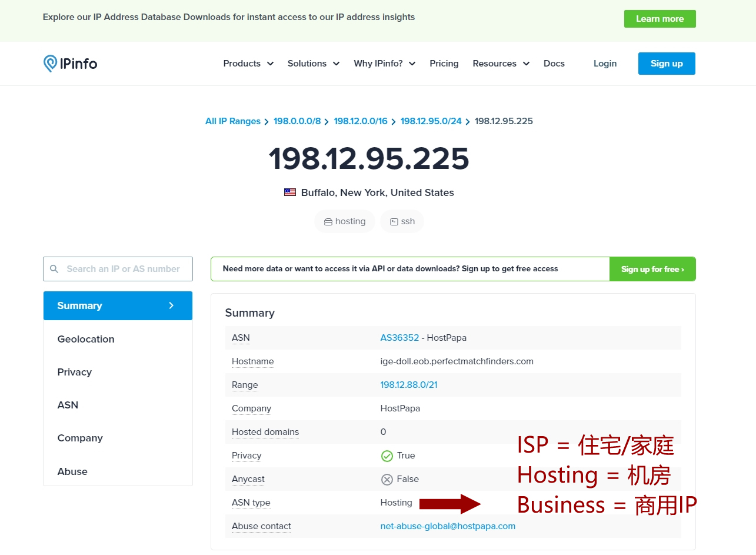This screenshot has height=555, width=756.
Task: Click the IPinfo logo
Action: point(70,64)
